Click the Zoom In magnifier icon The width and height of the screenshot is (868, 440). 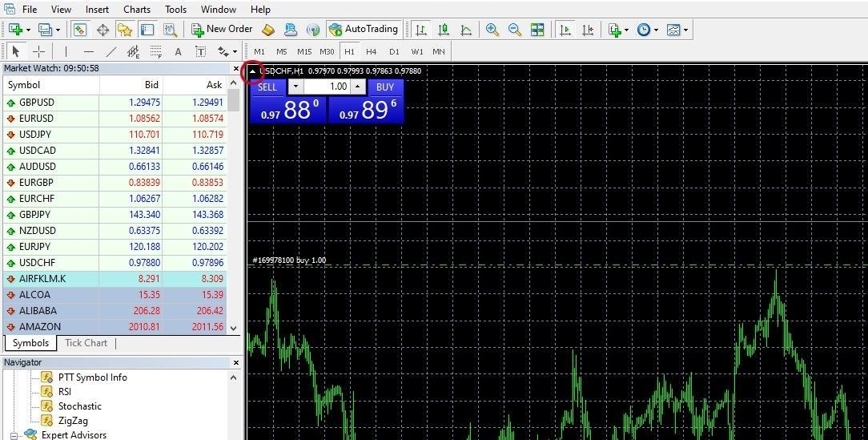pos(492,30)
